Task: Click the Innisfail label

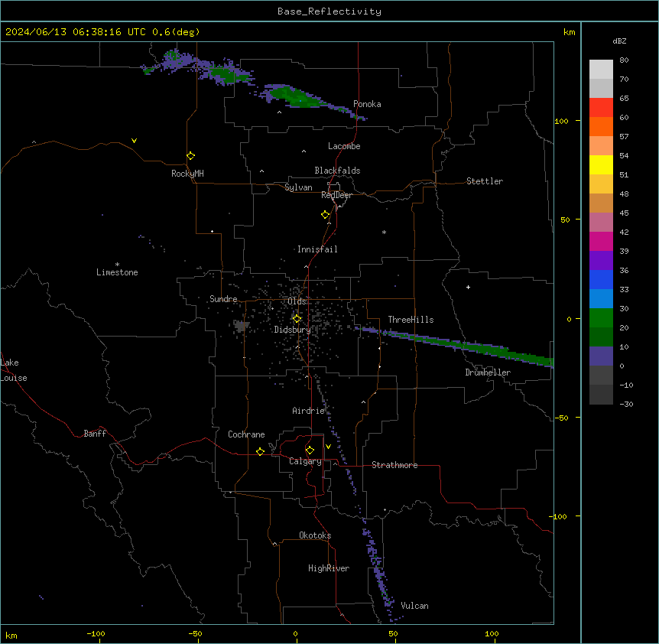Action: pyautogui.click(x=317, y=249)
